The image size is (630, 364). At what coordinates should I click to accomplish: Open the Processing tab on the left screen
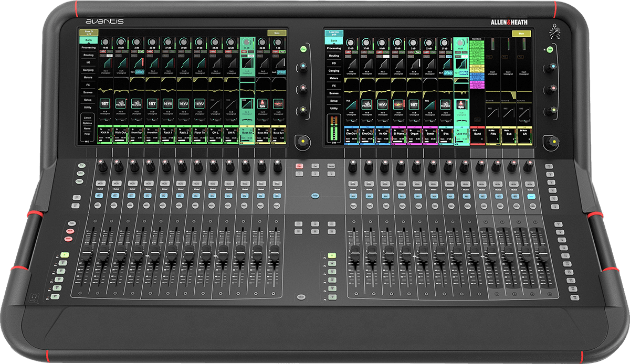pos(88,47)
